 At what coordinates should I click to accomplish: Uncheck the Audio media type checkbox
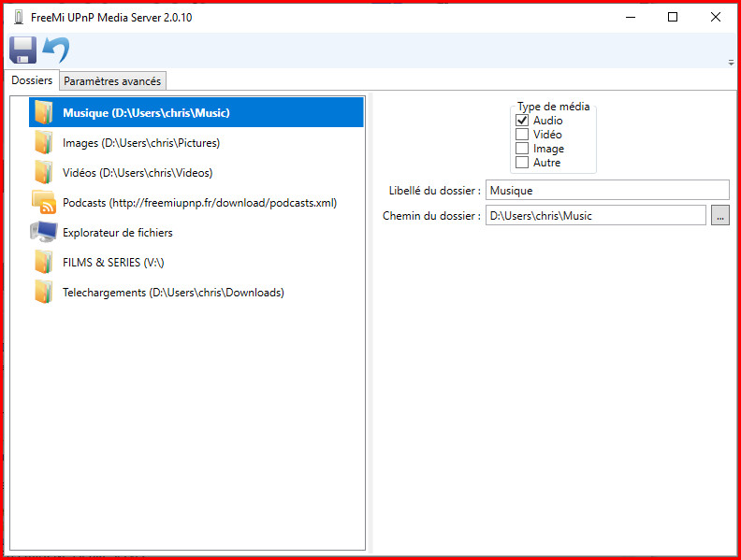[x=522, y=121]
